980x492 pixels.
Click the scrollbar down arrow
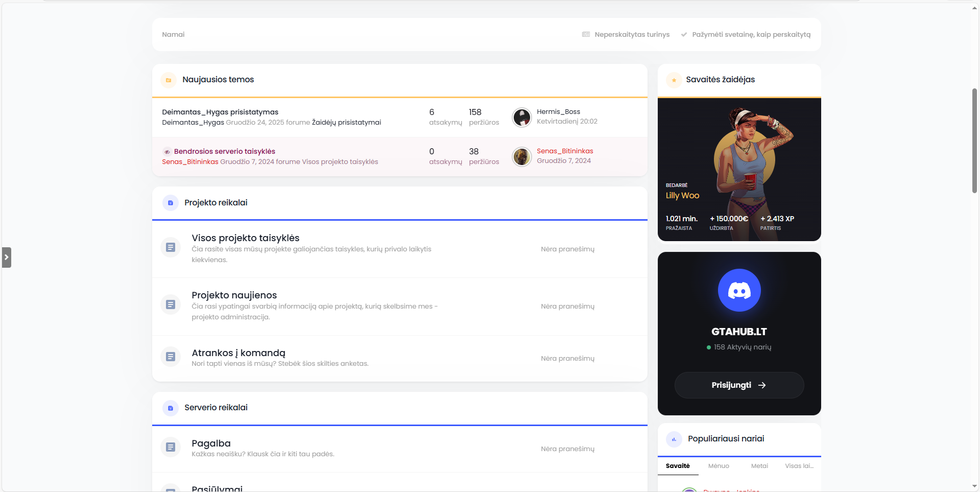tap(974, 487)
